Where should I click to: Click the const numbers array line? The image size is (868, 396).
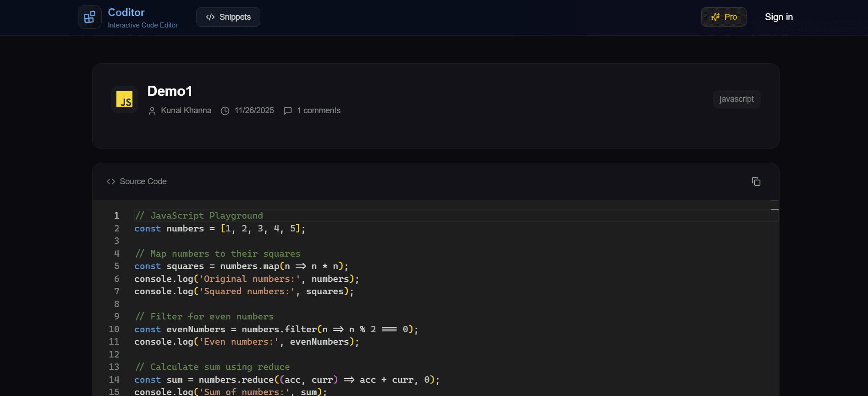click(220, 228)
